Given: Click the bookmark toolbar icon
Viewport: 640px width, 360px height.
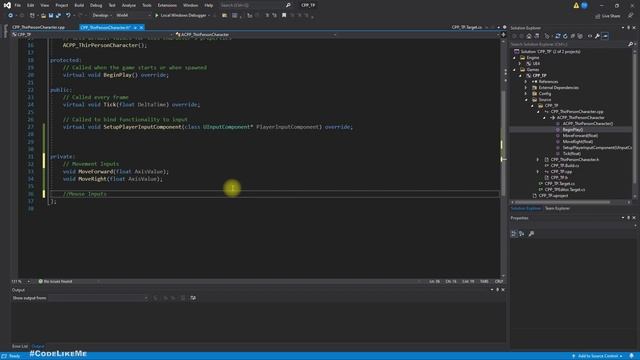Looking at the screenshot, I should point(284,16).
